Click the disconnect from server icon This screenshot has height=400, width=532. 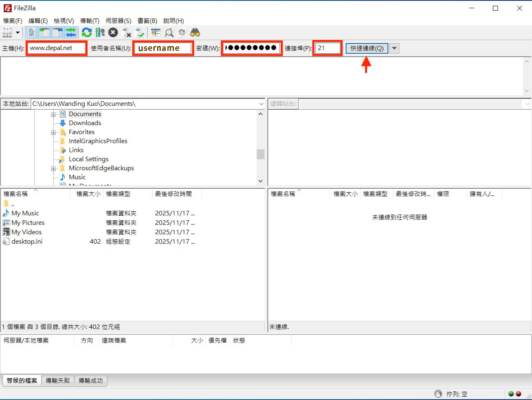point(127,33)
